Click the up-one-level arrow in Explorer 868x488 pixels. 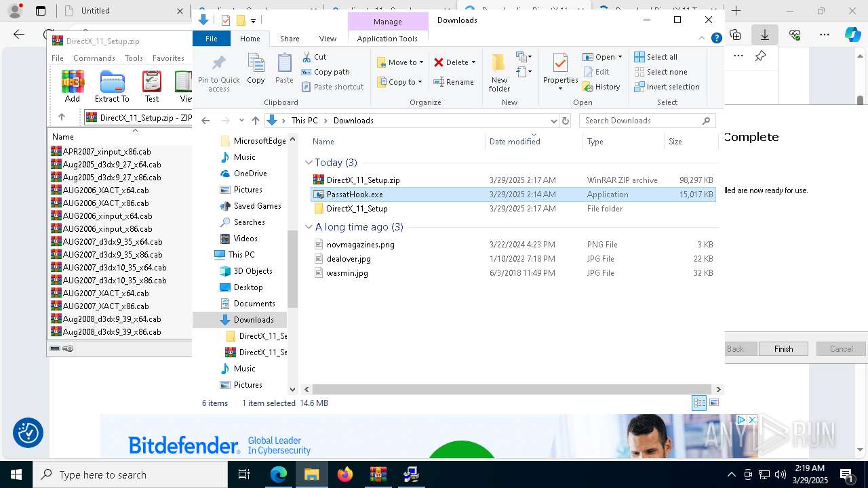click(x=255, y=121)
